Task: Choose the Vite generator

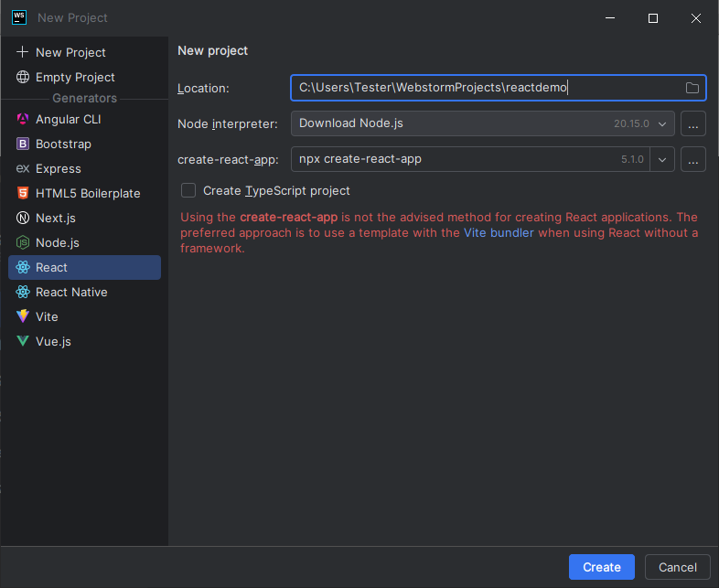Action: (85, 316)
